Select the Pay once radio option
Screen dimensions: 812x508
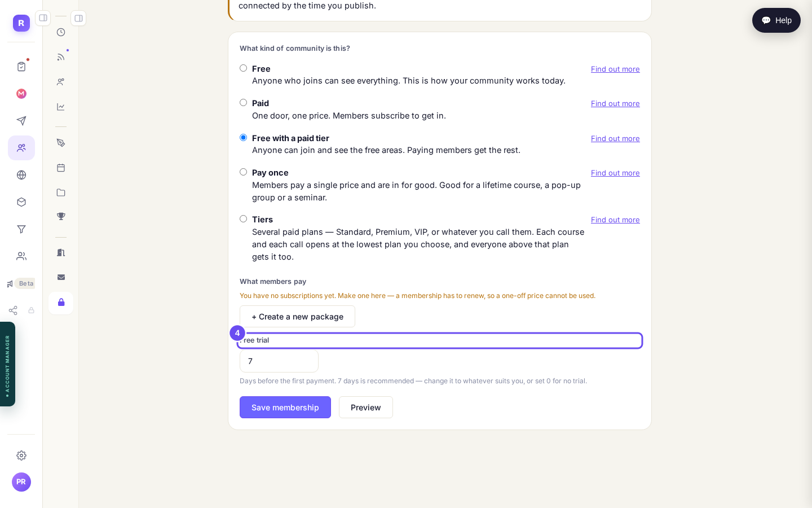tap(244, 172)
